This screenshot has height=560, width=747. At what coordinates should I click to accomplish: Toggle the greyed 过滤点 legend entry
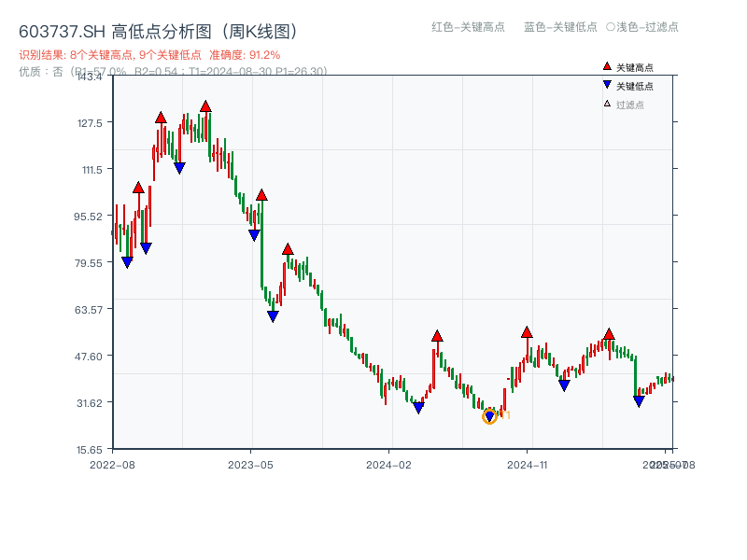point(624,105)
